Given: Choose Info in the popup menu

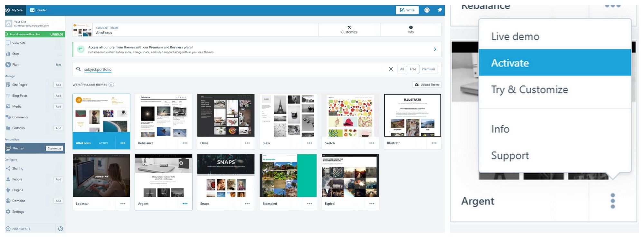Looking at the screenshot, I should click(555, 129).
